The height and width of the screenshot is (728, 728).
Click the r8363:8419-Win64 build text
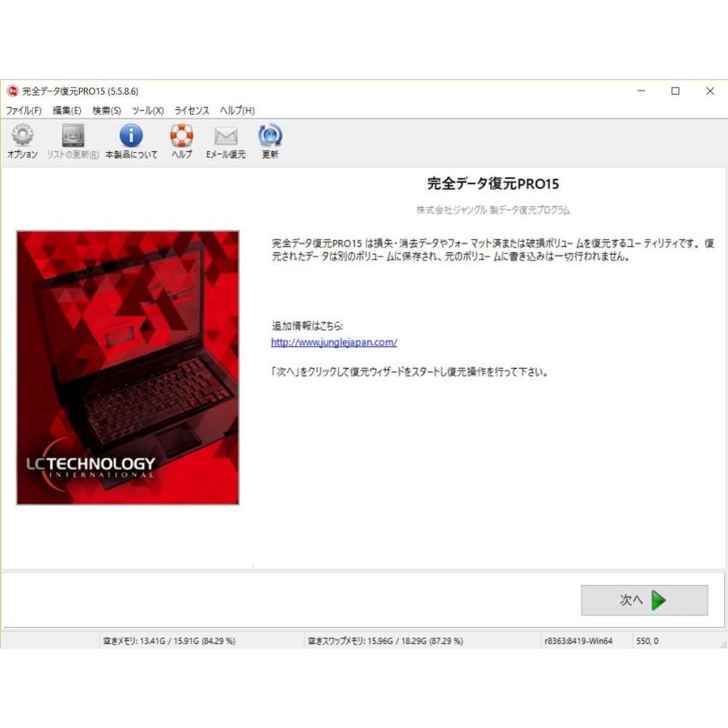click(578, 641)
